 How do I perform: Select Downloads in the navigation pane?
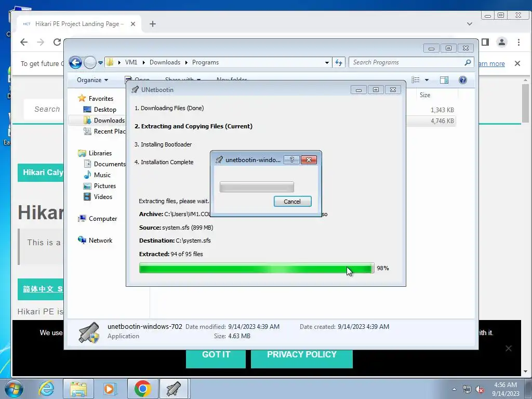point(104,121)
